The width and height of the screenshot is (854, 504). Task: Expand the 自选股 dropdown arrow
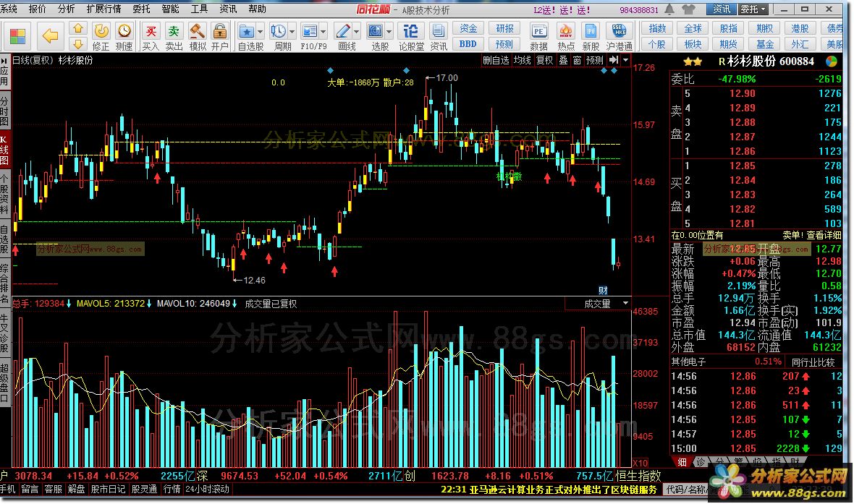point(261,32)
